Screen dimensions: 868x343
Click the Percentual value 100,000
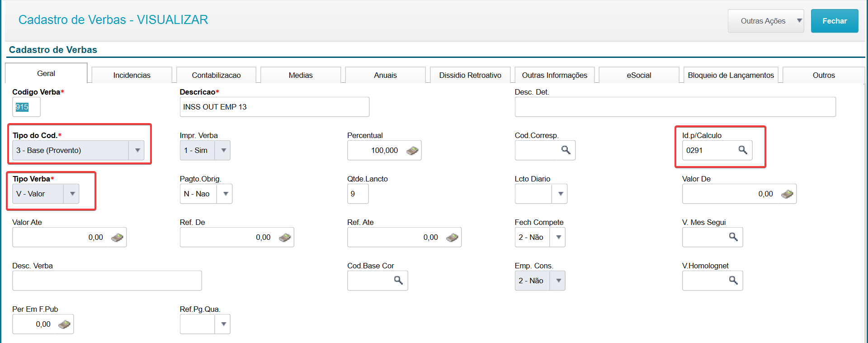coord(385,150)
